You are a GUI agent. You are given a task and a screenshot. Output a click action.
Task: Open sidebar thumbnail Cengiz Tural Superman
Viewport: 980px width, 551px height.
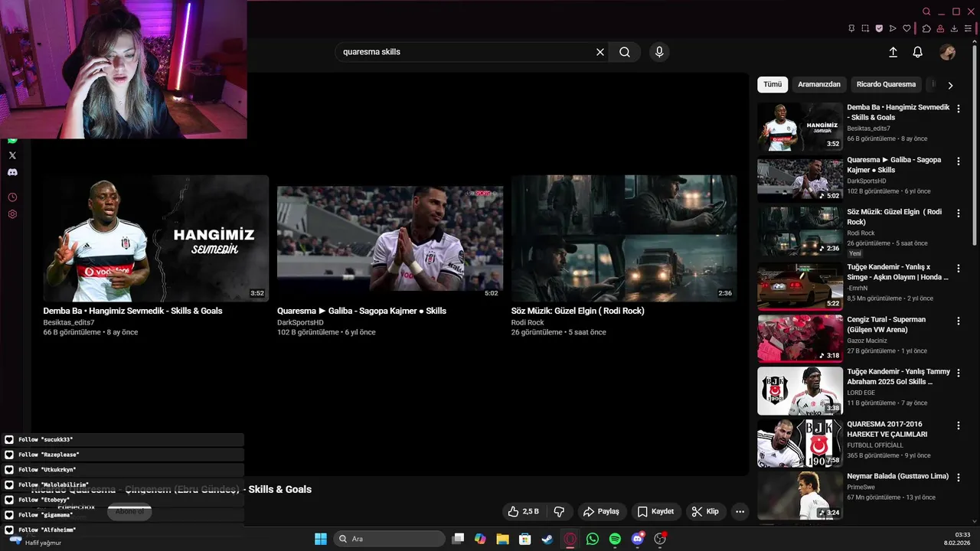(800, 338)
